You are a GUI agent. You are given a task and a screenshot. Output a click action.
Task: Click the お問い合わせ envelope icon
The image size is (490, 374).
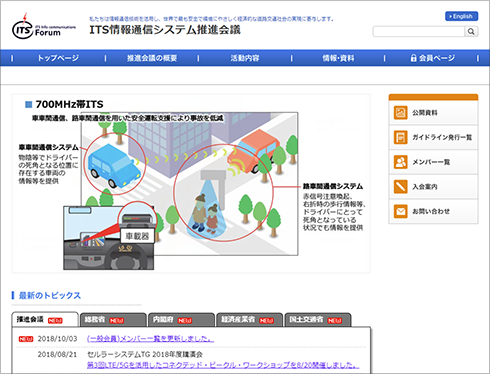click(400, 211)
